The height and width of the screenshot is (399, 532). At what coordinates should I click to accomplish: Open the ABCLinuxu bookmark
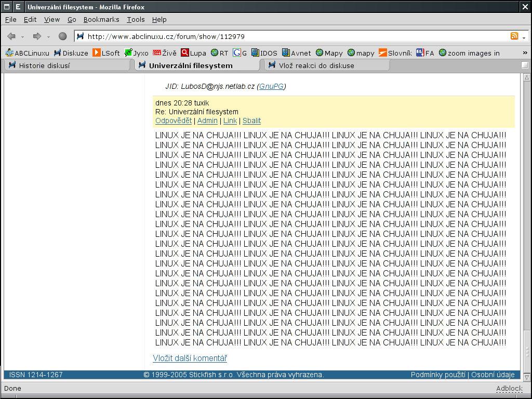(27, 53)
